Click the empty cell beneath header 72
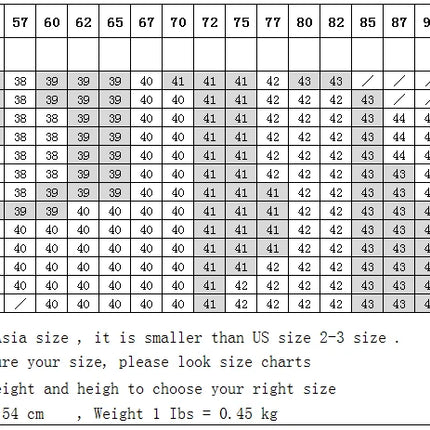 209,54
